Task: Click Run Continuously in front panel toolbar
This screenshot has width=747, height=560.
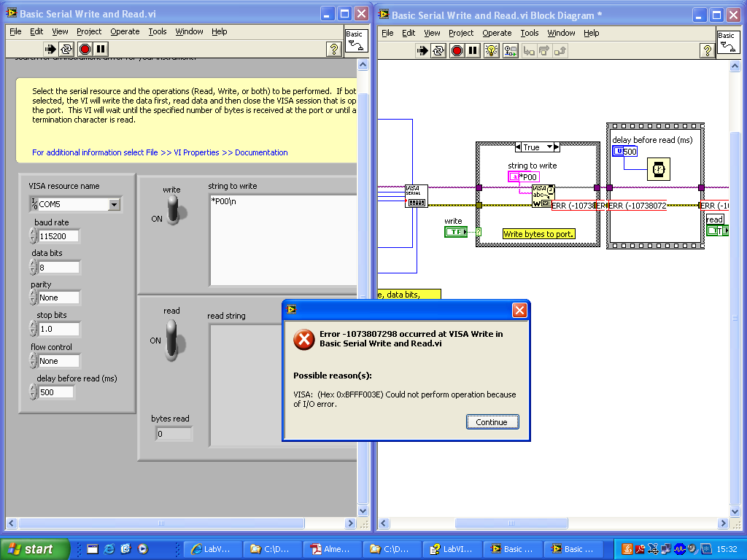Action: [x=66, y=49]
